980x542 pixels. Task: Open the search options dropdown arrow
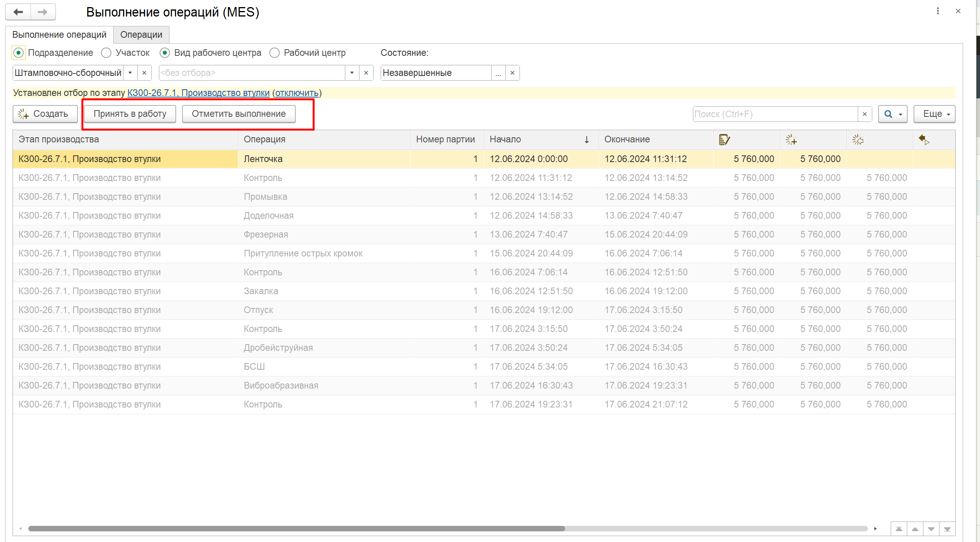901,114
